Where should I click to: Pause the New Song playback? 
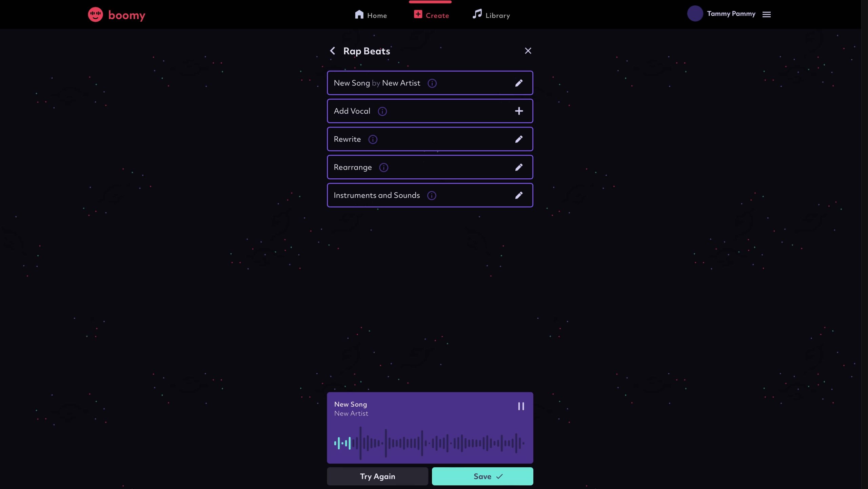coord(521,406)
